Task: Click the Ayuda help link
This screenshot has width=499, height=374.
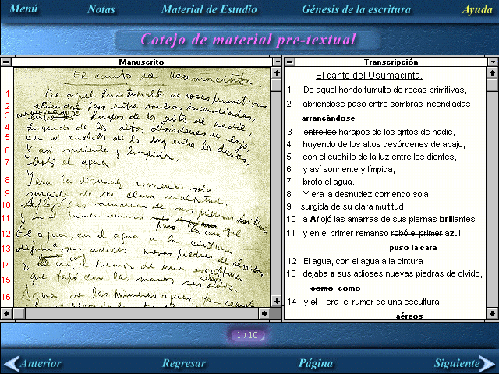Action: 477,10
